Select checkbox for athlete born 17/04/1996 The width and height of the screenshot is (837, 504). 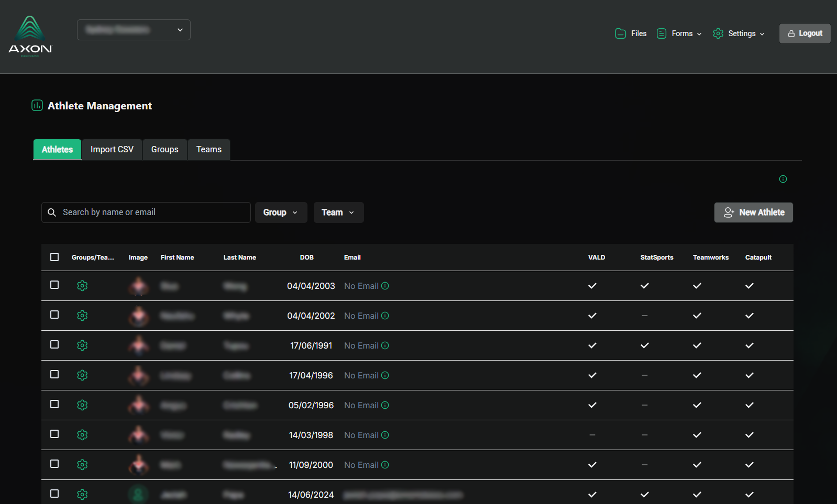[54, 374]
